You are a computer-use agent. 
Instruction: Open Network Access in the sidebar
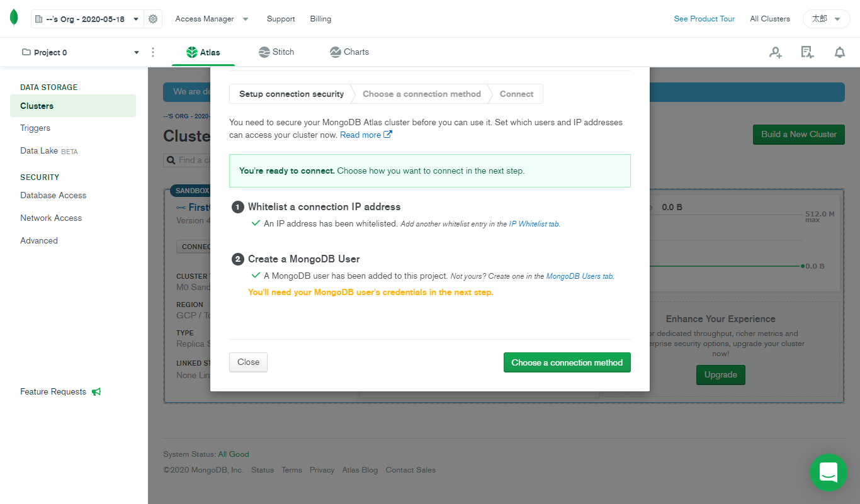tap(51, 218)
